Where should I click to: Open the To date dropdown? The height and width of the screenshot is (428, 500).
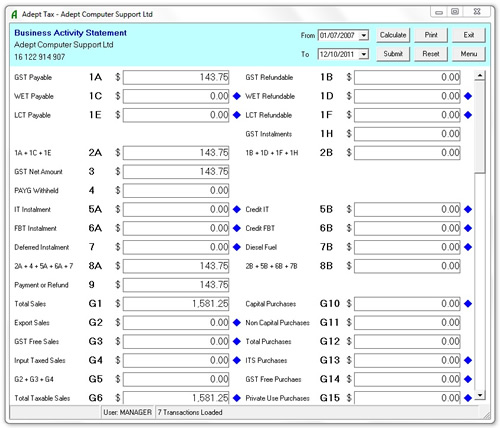(364, 54)
